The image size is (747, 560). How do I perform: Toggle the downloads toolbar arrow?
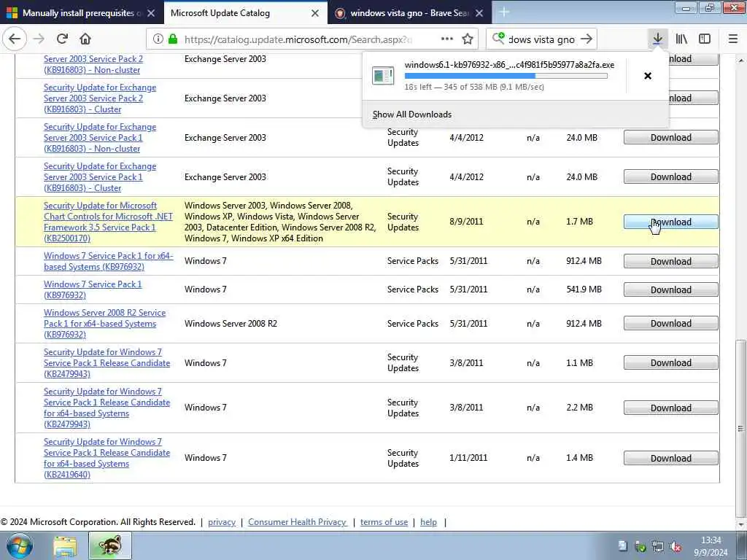coord(657,39)
